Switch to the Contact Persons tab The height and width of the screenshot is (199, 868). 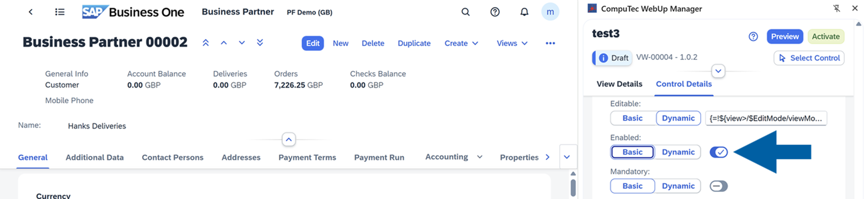pyautogui.click(x=172, y=157)
